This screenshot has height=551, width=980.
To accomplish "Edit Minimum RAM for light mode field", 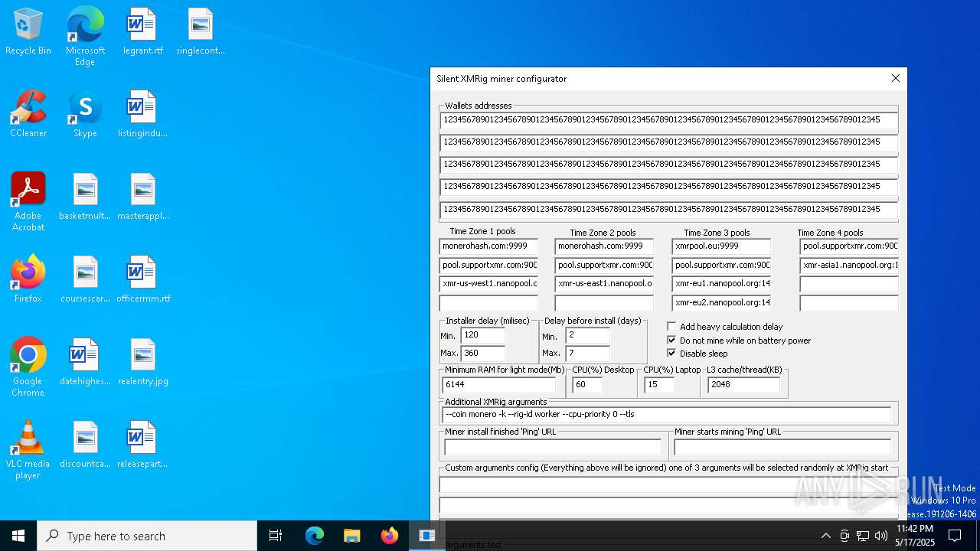I will pos(498,385).
